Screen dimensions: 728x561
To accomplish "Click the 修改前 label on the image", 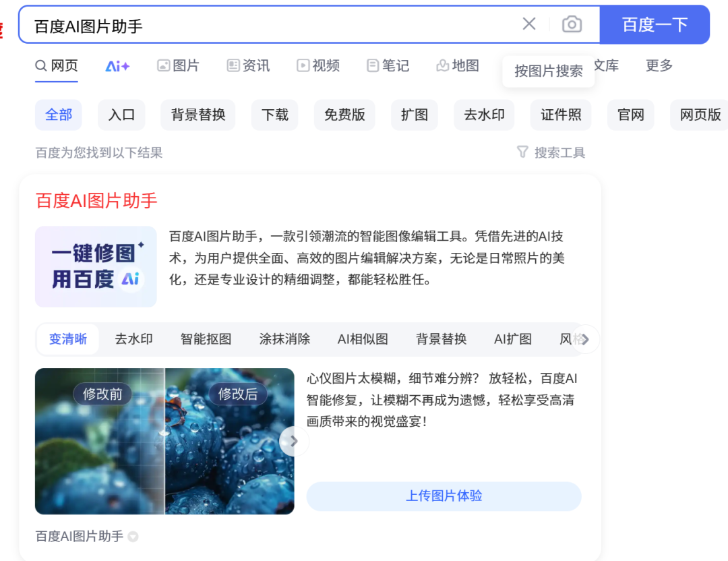I will tap(102, 394).
